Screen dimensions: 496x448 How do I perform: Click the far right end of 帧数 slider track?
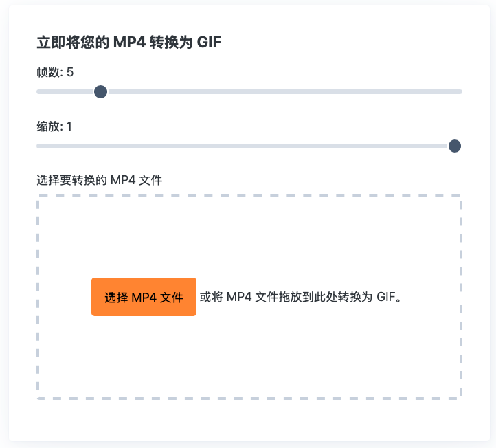[460, 91]
